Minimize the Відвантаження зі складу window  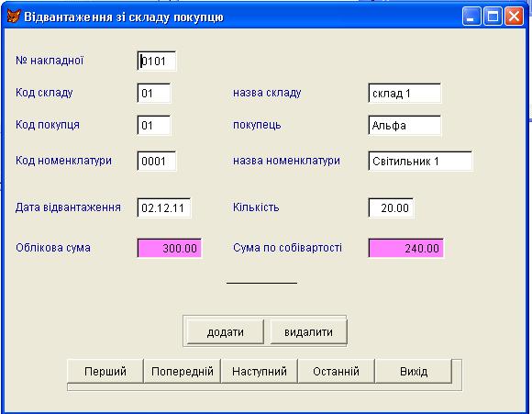(471, 17)
